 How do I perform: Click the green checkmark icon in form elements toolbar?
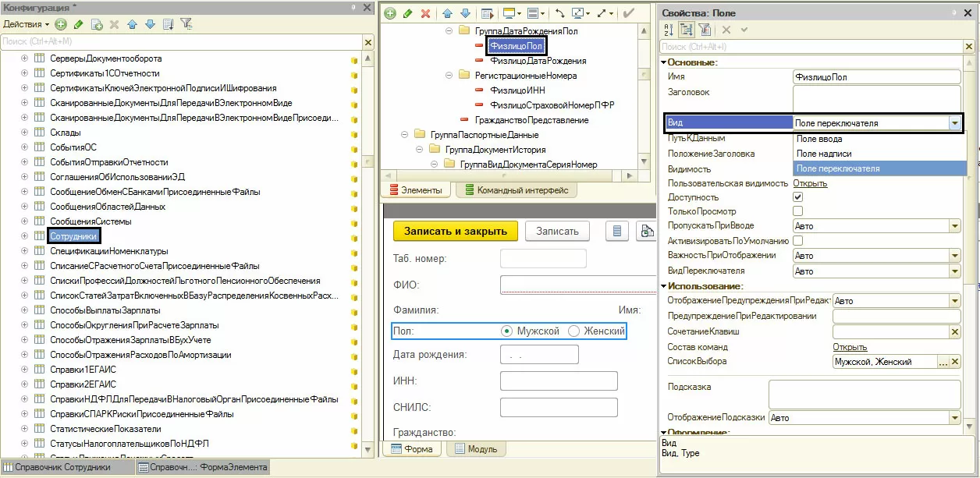(629, 13)
